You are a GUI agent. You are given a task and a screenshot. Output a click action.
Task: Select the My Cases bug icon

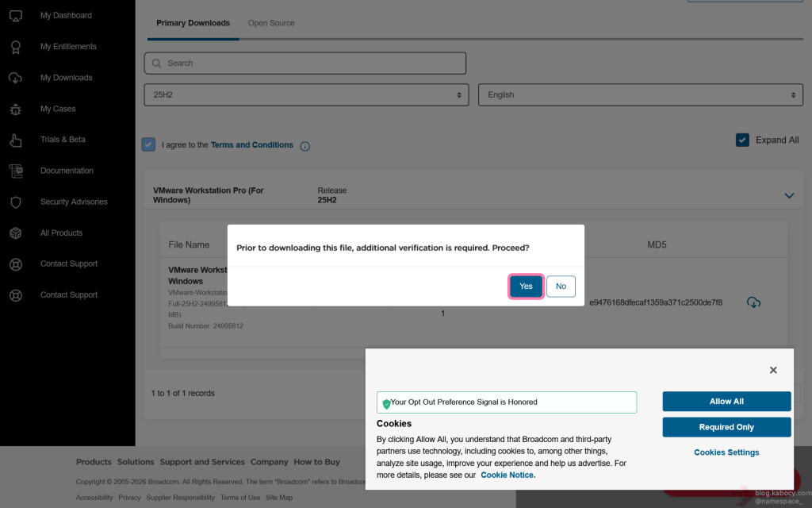tap(15, 109)
